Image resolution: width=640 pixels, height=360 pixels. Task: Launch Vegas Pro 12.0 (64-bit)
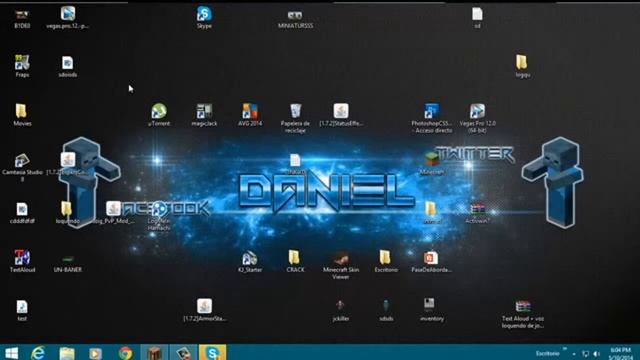click(477, 111)
